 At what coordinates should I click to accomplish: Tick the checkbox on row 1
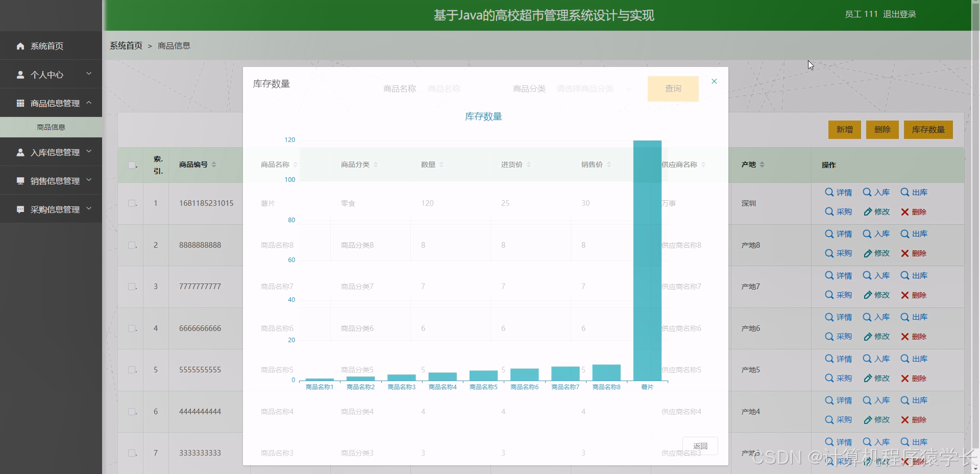(x=132, y=203)
